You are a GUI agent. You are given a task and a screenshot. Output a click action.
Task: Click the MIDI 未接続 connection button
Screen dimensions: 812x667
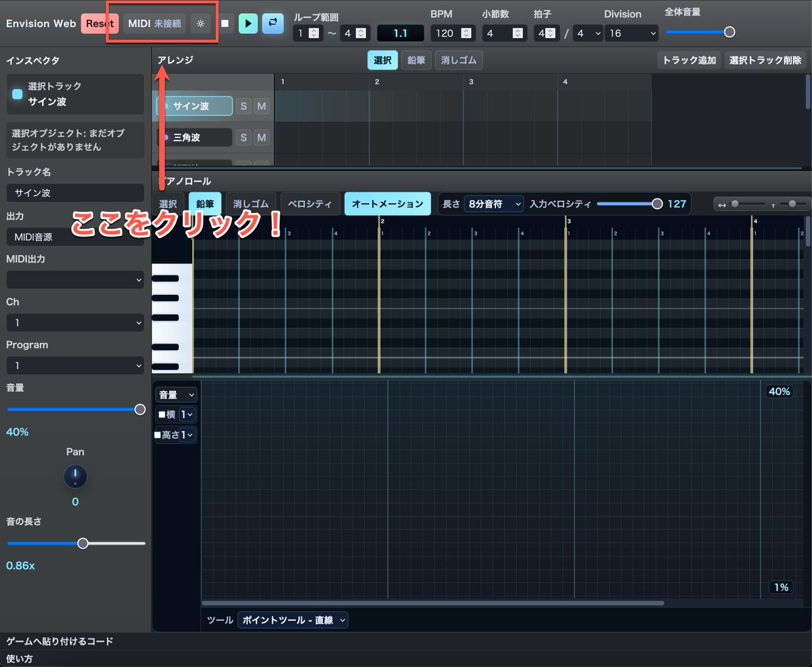[x=154, y=23]
